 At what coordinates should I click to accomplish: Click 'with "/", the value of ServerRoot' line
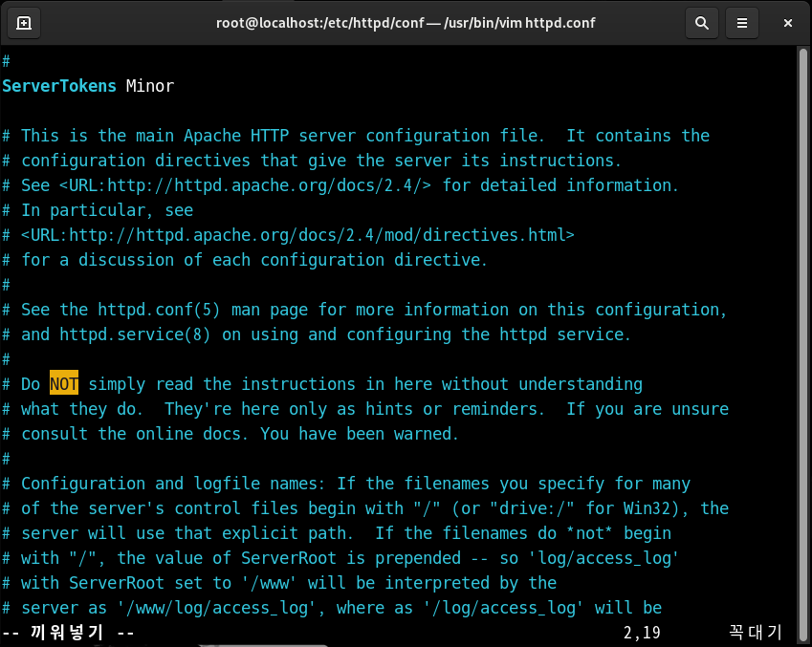[340, 558]
